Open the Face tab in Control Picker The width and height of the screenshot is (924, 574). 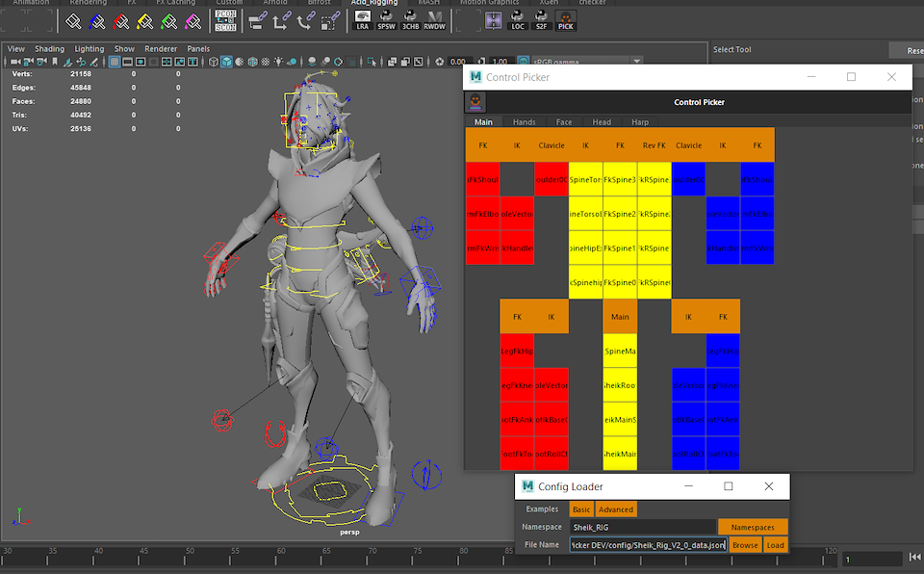click(563, 122)
